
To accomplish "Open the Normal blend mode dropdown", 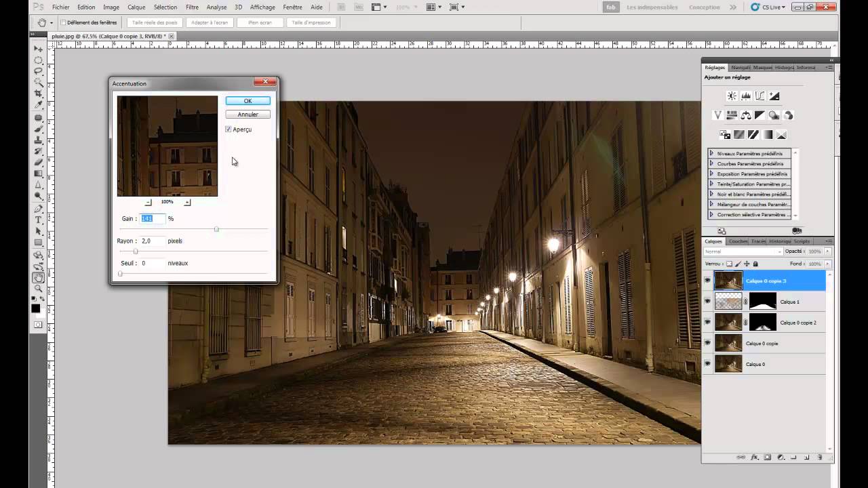I will pyautogui.click(x=743, y=251).
